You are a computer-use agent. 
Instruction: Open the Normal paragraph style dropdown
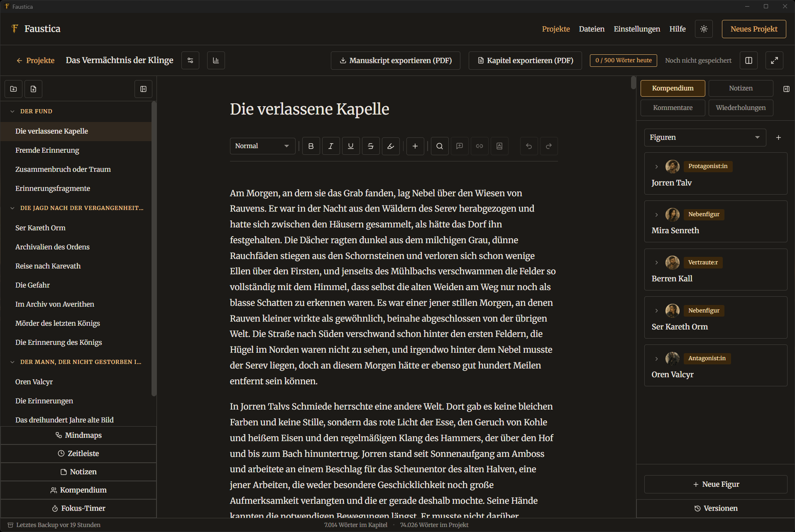pos(262,146)
